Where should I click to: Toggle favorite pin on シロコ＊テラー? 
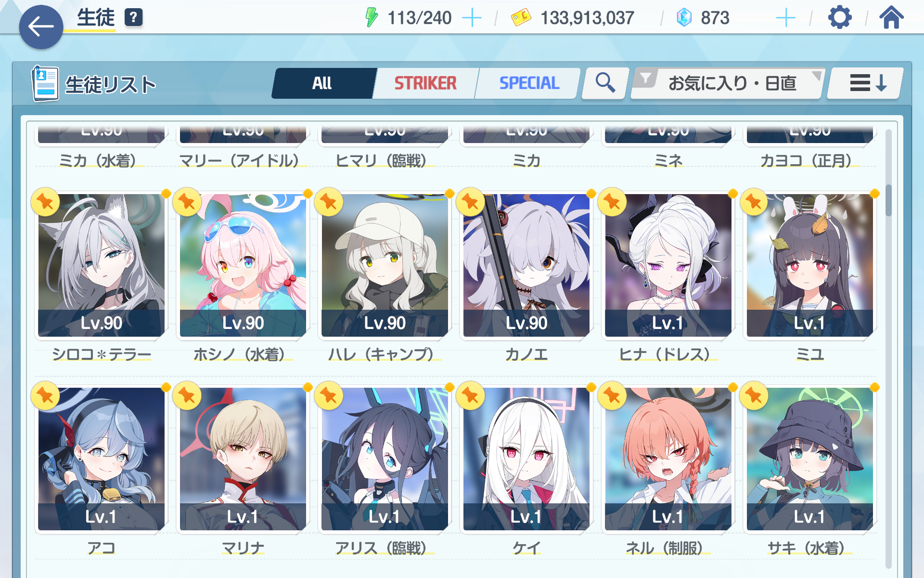pos(45,202)
